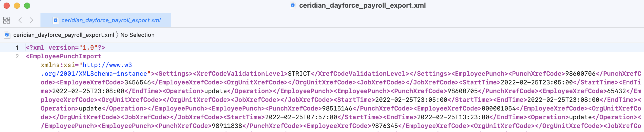
Task: Click line number 2 in the gutter
Action: (x=17, y=56)
